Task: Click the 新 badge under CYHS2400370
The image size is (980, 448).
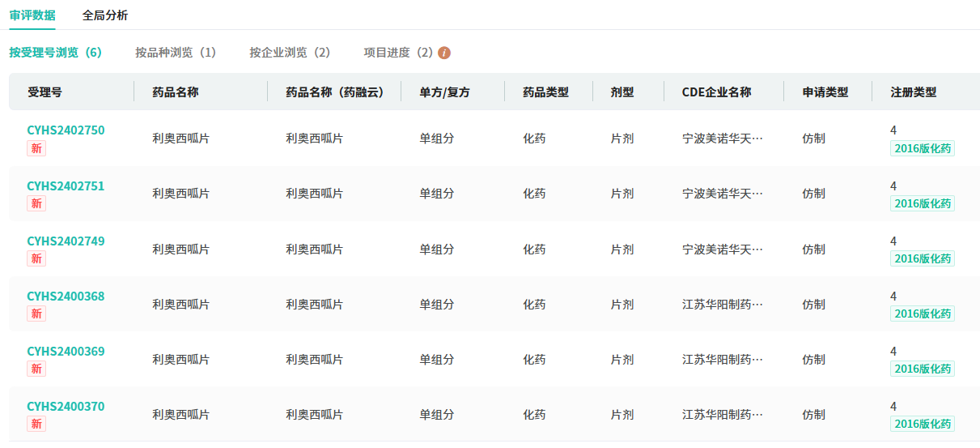Action: [x=36, y=424]
